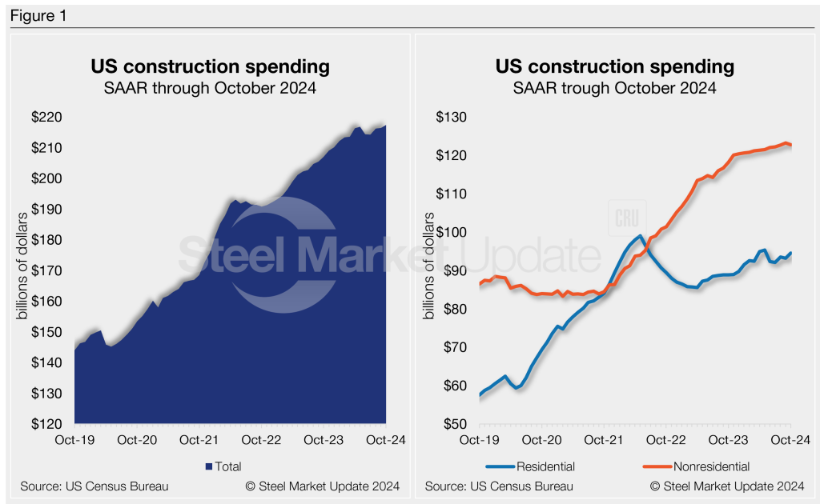Click the peak of the blue Residential line
Screen dimensions: 820x504
pyautogui.click(x=639, y=236)
